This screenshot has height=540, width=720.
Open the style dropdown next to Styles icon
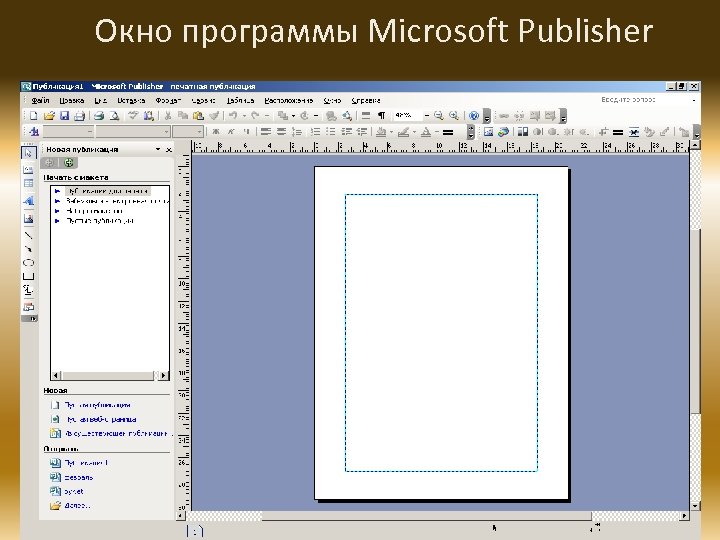pyautogui.click(x=90, y=132)
